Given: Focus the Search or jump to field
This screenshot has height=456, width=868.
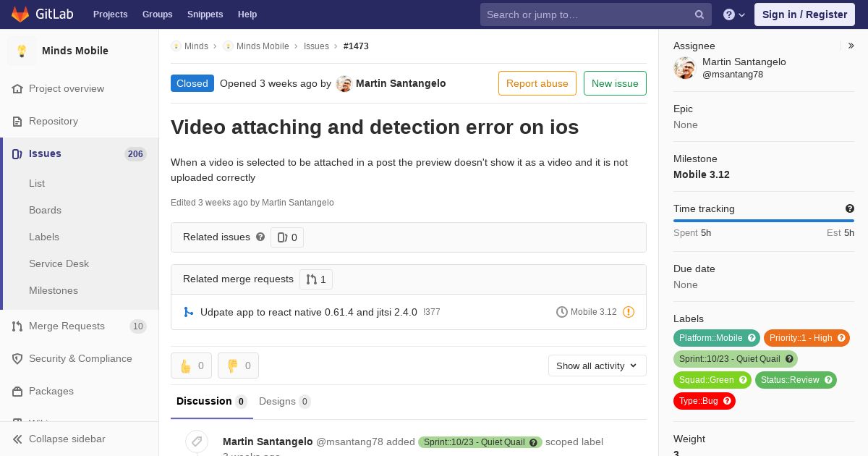Looking at the screenshot, I should pyautogui.click(x=596, y=14).
